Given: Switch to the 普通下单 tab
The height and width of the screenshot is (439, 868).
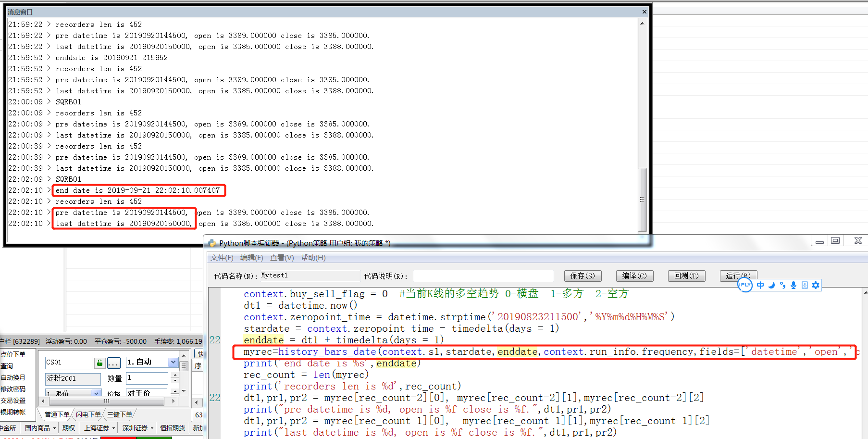Looking at the screenshot, I should pyautogui.click(x=57, y=414).
